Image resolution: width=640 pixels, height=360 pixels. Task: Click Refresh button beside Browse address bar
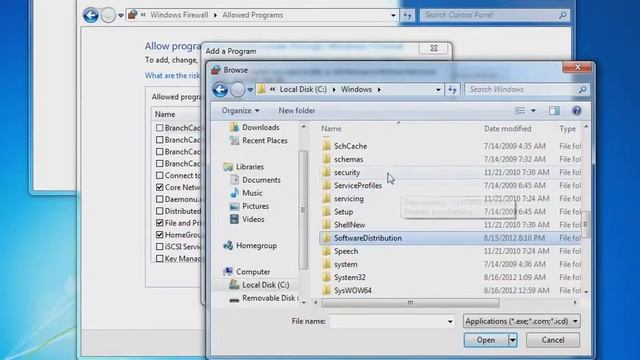pyautogui.click(x=452, y=89)
